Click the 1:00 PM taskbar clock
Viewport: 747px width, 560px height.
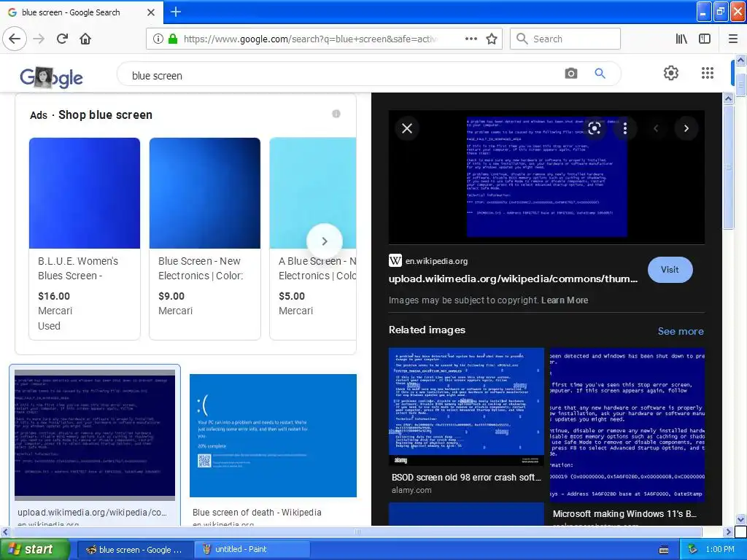point(720,549)
